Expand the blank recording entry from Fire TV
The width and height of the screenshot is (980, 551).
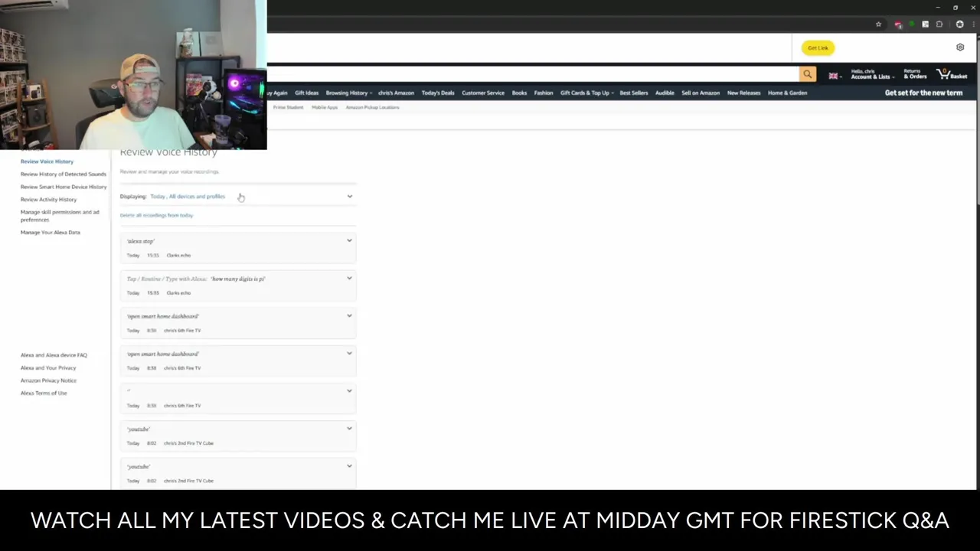coord(349,391)
